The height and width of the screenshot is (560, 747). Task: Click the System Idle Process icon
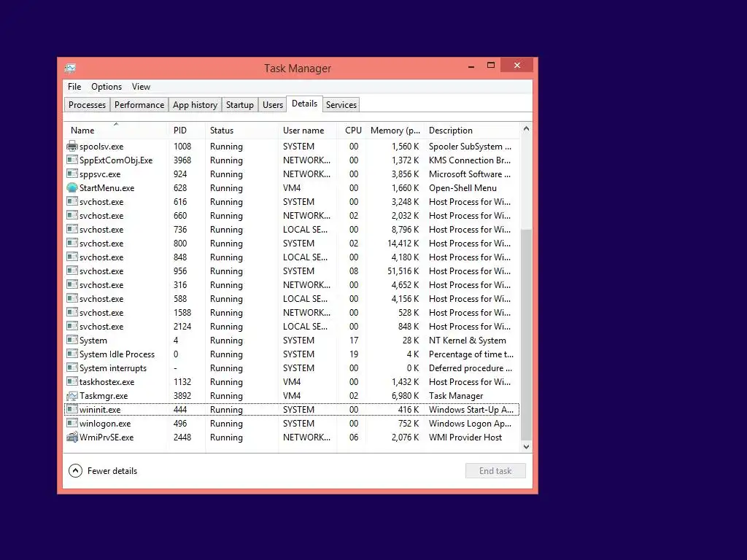(72, 354)
